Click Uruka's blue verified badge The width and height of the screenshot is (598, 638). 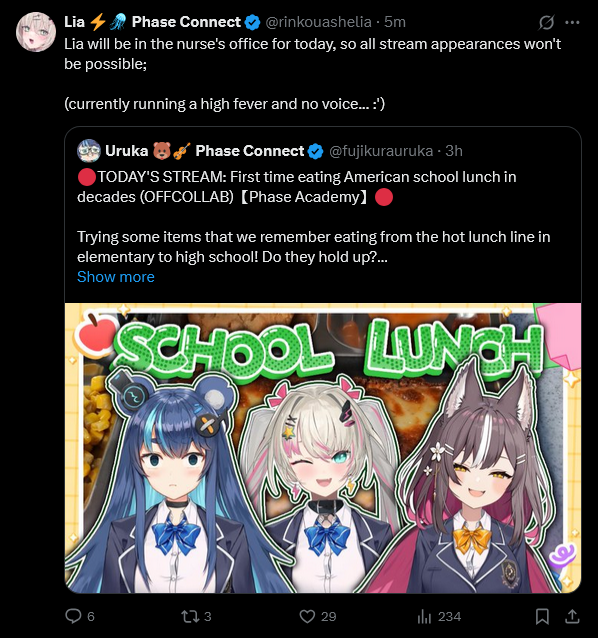tap(315, 151)
